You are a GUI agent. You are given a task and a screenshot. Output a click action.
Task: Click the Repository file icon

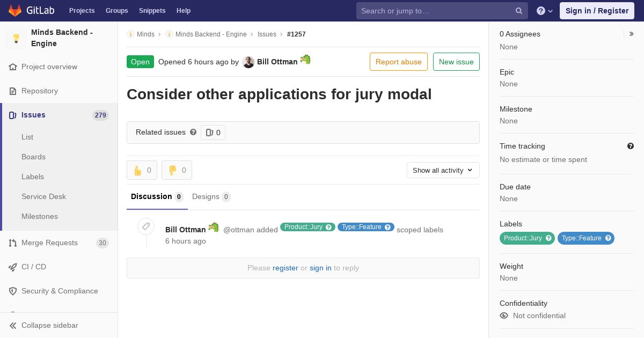[13, 91]
